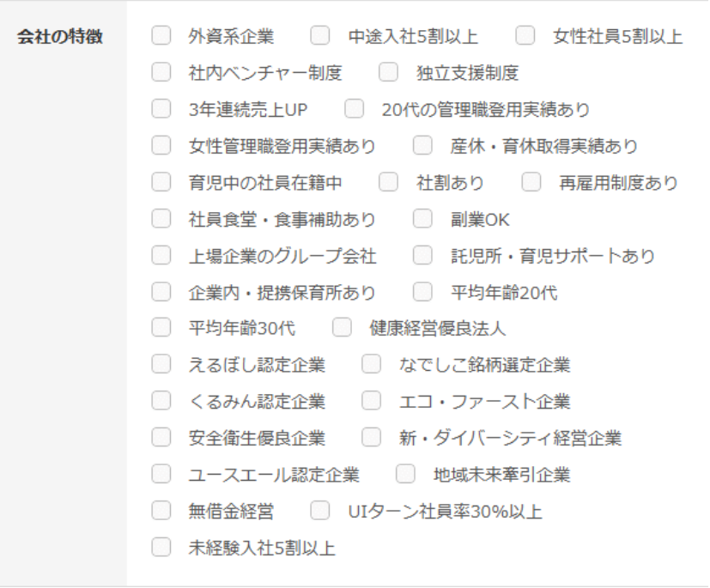The width and height of the screenshot is (710, 588).
Task: Check 再雇用制度あり option
Action: click(531, 182)
